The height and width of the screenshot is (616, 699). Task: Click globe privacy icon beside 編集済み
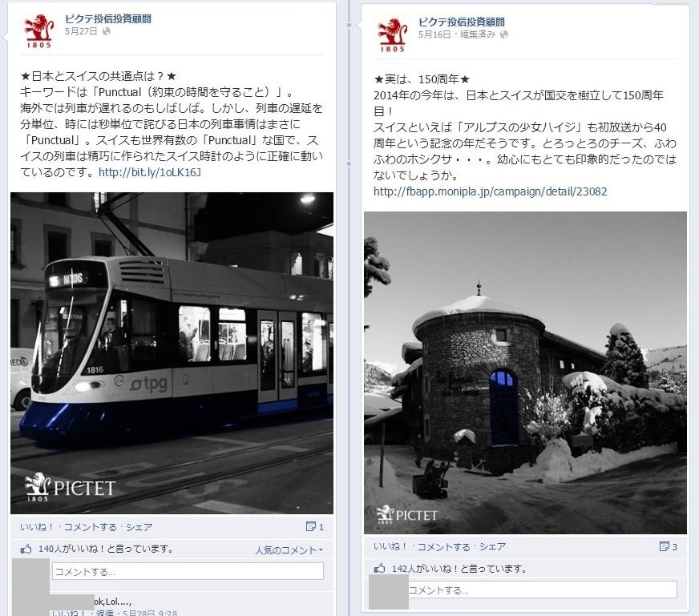(x=503, y=34)
